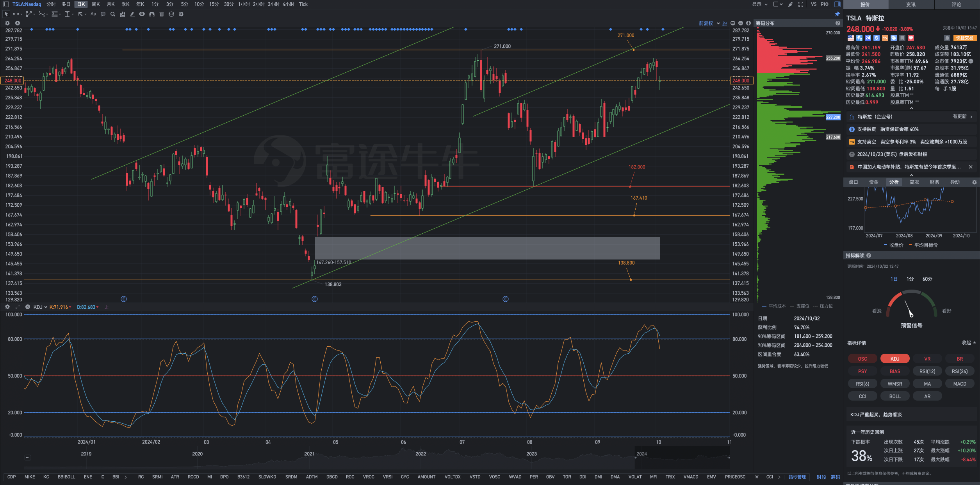Screen dimensions: 980x485
Task: Toggle the right quote panel
Action: [x=837, y=4]
